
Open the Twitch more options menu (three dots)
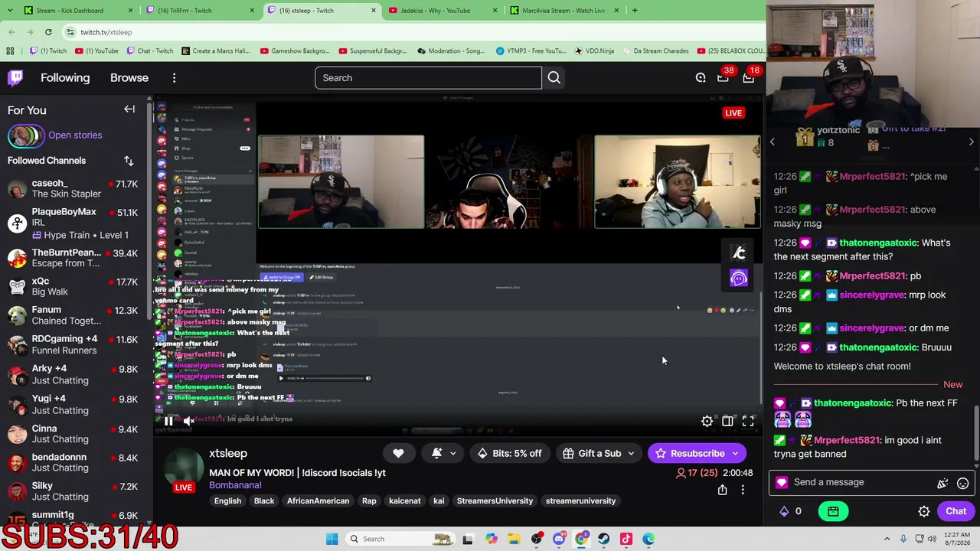click(x=174, y=77)
